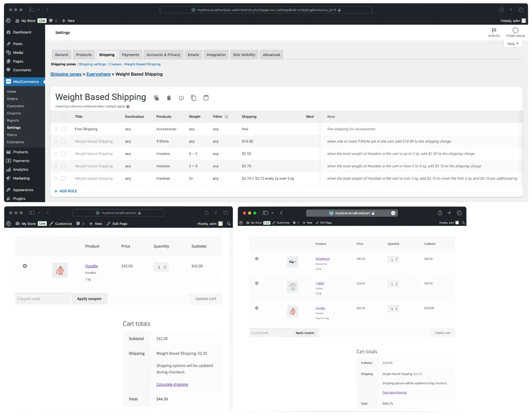The image size is (532, 415).
Task: Click ADD RULE button
Action: (x=66, y=191)
